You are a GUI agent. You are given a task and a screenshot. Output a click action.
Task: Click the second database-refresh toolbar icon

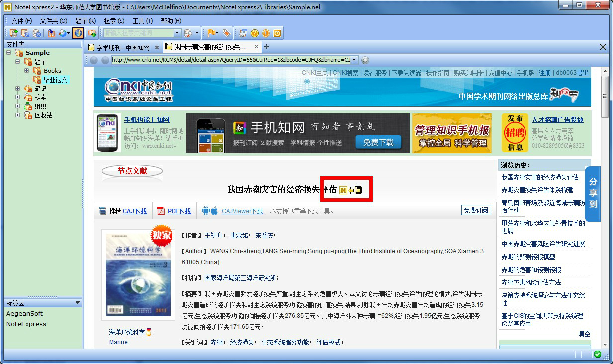pos(25,33)
